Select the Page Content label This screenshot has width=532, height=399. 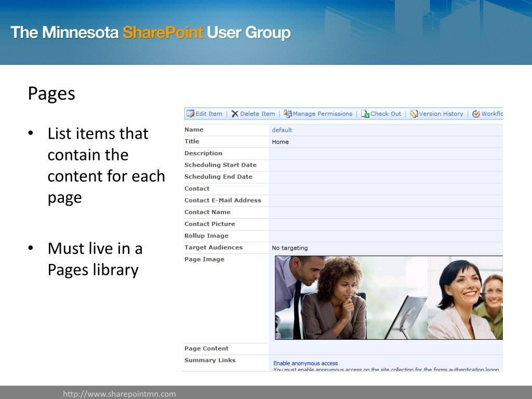(207, 349)
